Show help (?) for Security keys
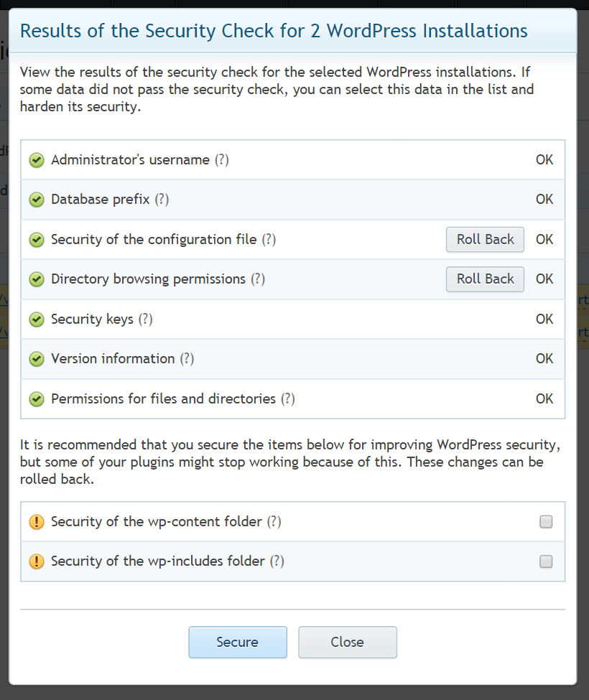589x700 pixels. pyautogui.click(x=146, y=319)
